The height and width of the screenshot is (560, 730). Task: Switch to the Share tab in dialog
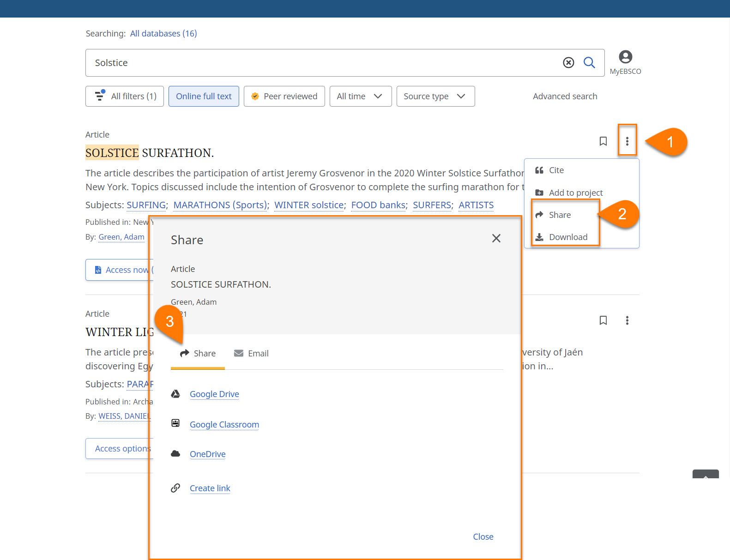198,353
